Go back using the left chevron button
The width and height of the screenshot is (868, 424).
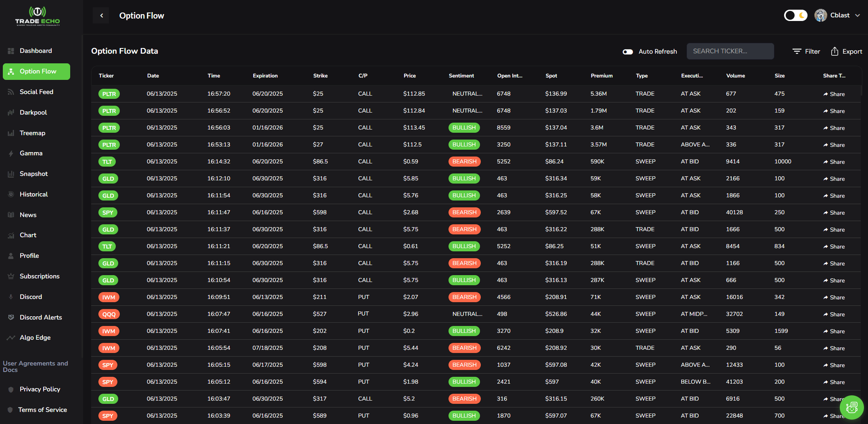pos(101,16)
